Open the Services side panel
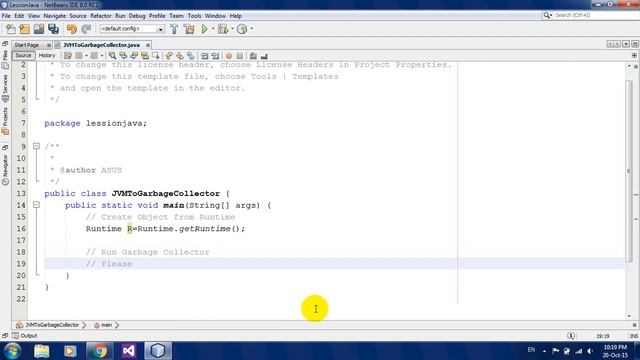 5,88
